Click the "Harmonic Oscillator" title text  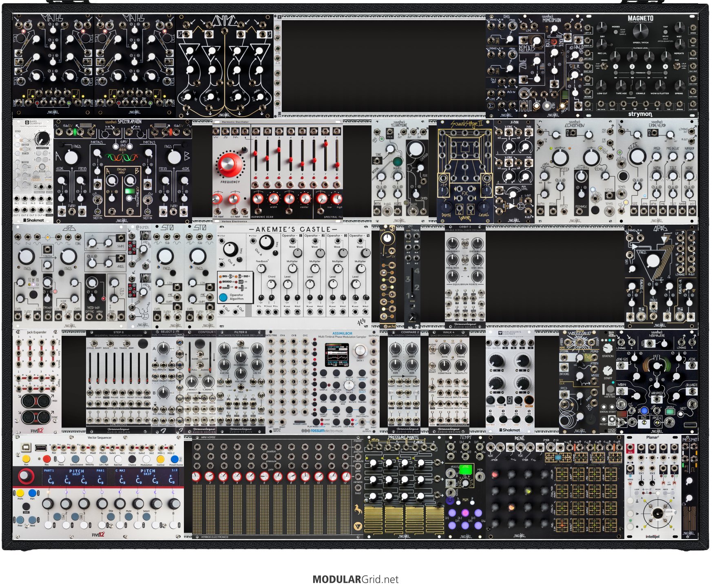[235, 122]
